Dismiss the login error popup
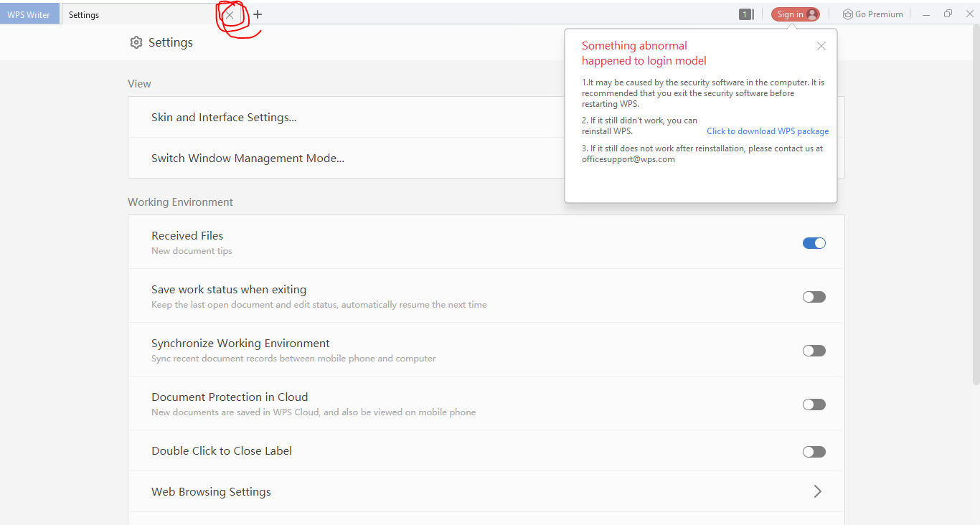This screenshot has width=980, height=525. tap(821, 46)
